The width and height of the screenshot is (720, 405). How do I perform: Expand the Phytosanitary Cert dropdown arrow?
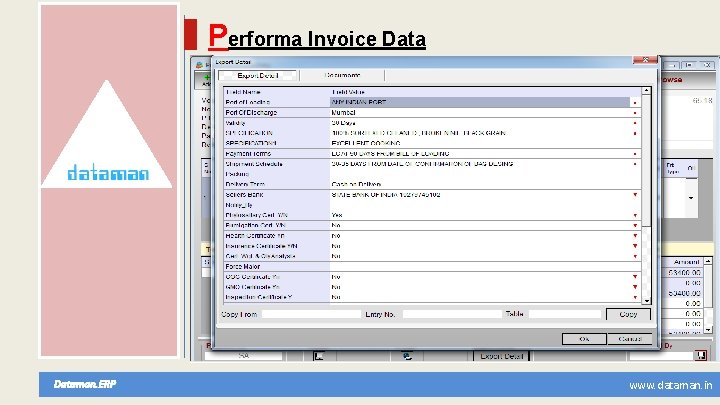click(x=635, y=215)
